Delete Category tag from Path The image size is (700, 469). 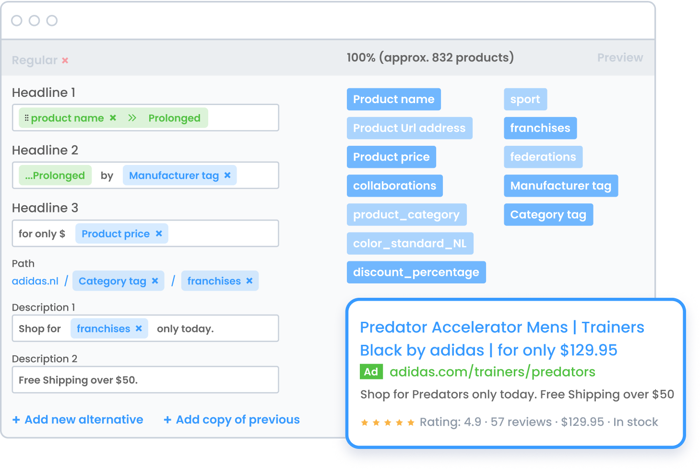tap(155, 281)
